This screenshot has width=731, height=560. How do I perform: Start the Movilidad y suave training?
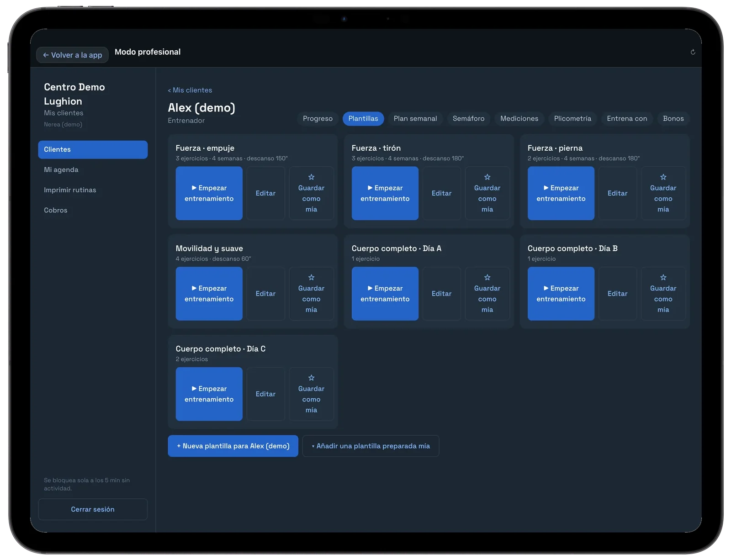coord(209,294)
